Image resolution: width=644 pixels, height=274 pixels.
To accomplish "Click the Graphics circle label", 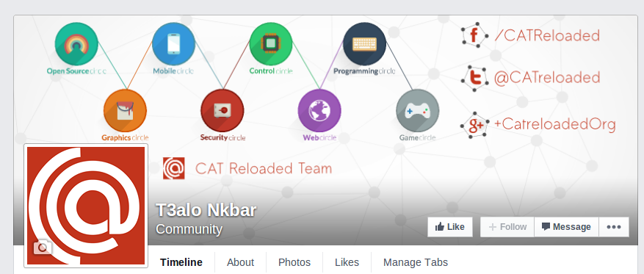I will [125, 137].
